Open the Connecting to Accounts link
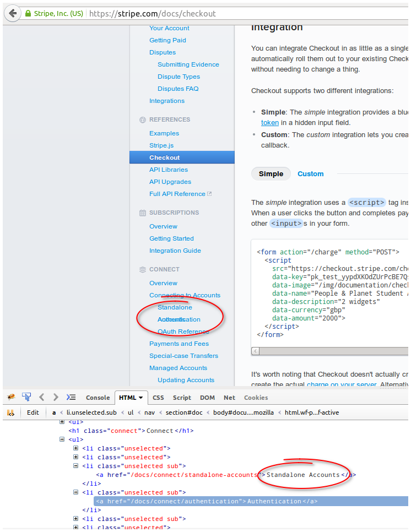Image resolution: width=411 pixels, height=532 pixels. coord(185,295)
